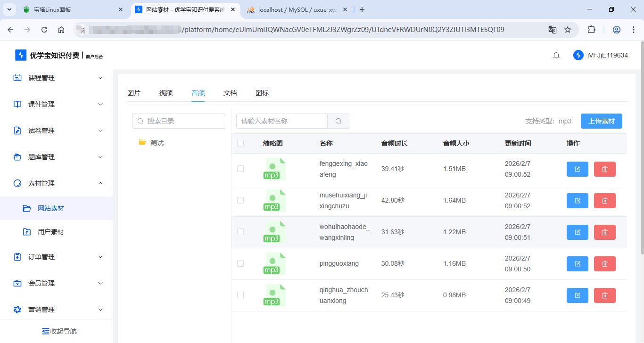Switch to the 视频 tab
Viewport: 644px width, 343px height.
(x=166, y=93)
